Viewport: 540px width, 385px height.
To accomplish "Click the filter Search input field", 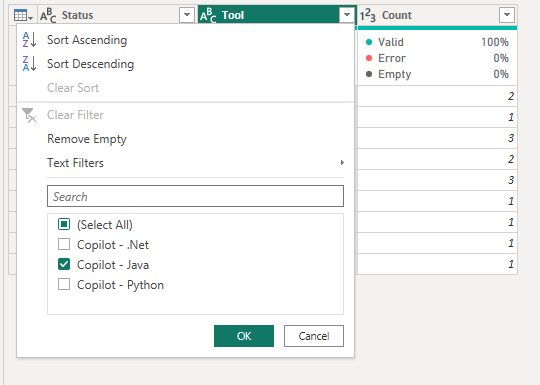I will pyautogui.click(x=195, y=196).
